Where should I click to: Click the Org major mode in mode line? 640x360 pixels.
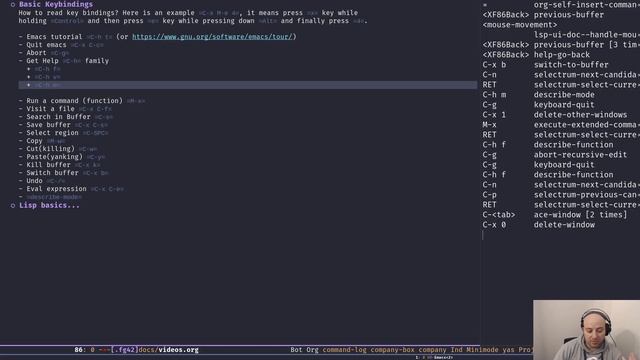(312, 350)
